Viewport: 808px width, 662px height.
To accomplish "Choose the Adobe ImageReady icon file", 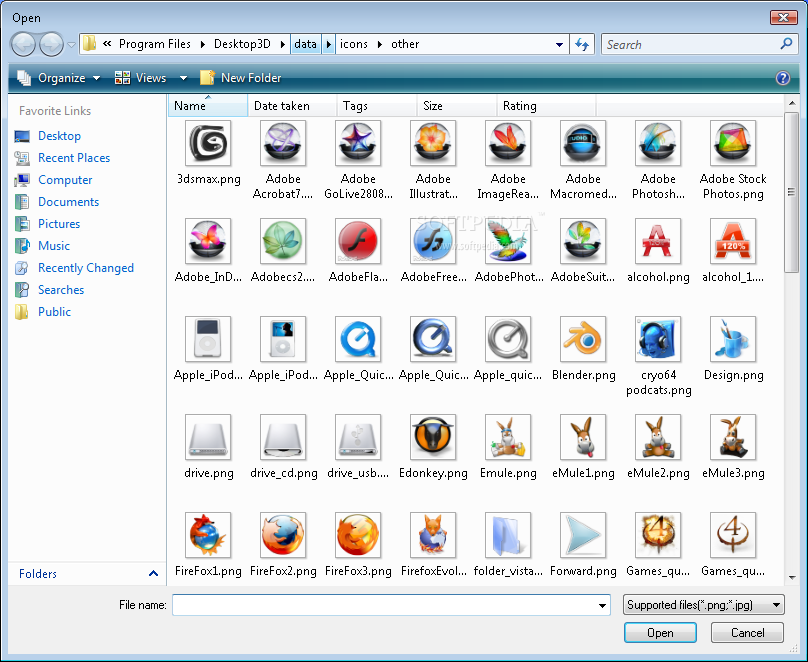I will 508,143.
